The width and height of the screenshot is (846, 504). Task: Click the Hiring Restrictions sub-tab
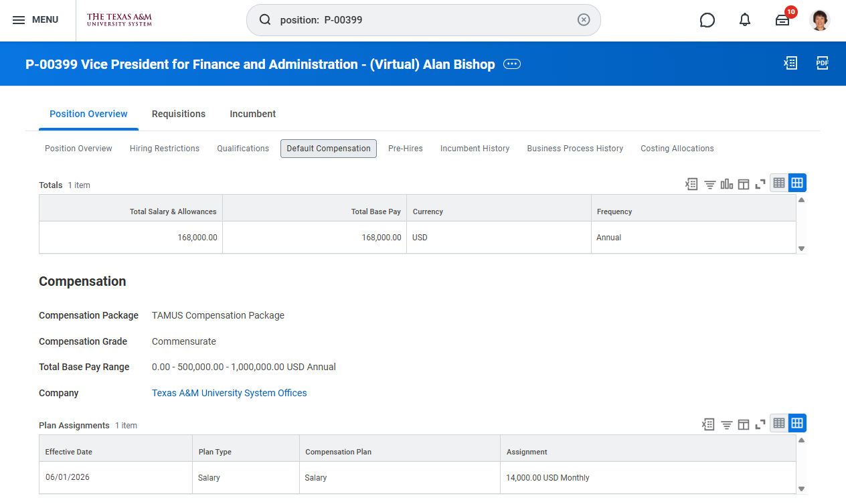165,149
